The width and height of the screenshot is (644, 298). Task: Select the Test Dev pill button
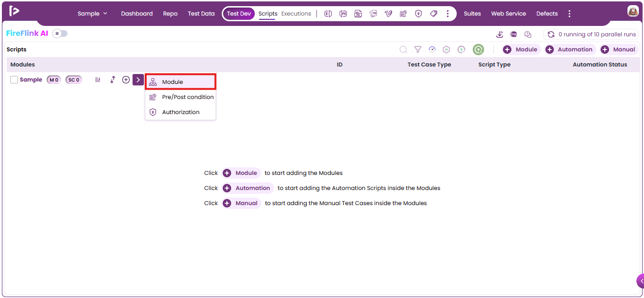pyautogui.click(x=239, y=14)
